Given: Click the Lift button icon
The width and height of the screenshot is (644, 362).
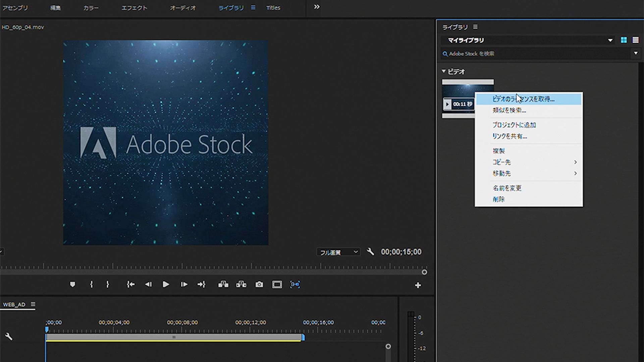Looking at the screenshot, I should (x=223, y=285).
